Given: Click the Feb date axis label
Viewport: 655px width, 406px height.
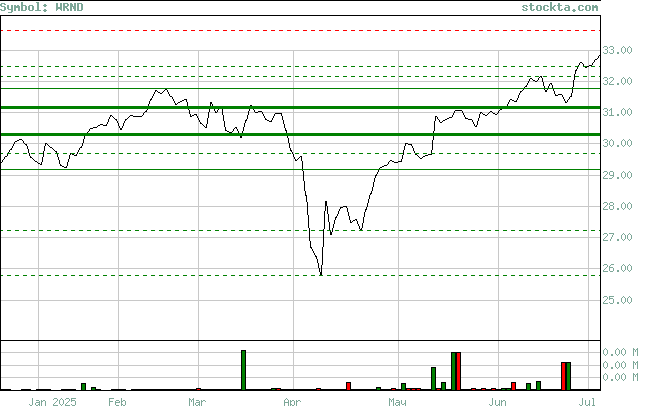Looking at the screenshot, I should (x=117, y=401).
